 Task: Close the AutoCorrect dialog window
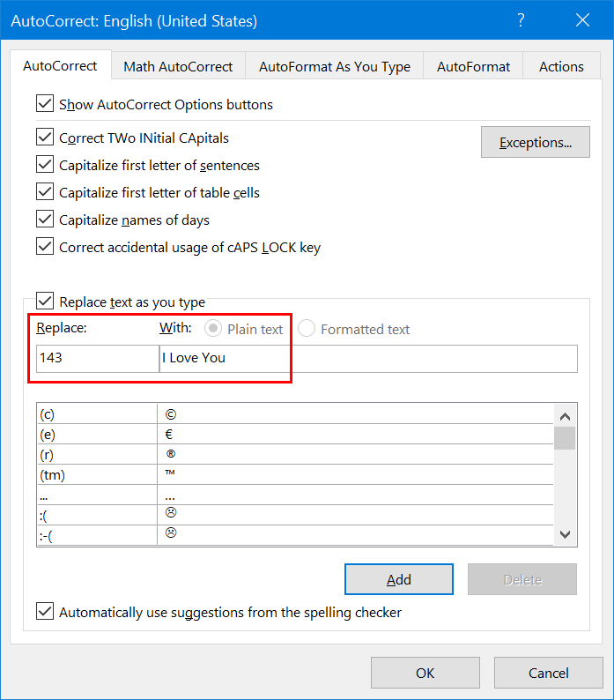click(582, 19)
